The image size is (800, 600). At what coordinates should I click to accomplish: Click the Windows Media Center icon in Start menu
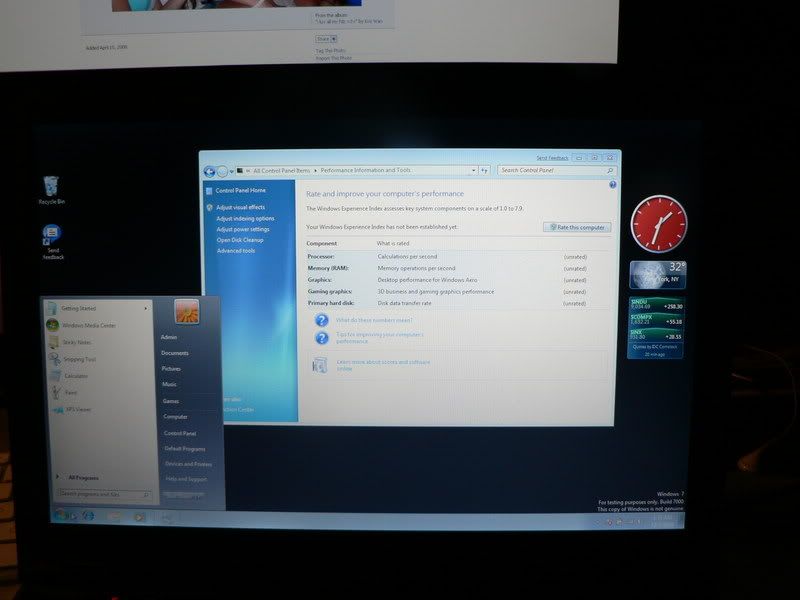pyautogui.click(x=53, y=325)
